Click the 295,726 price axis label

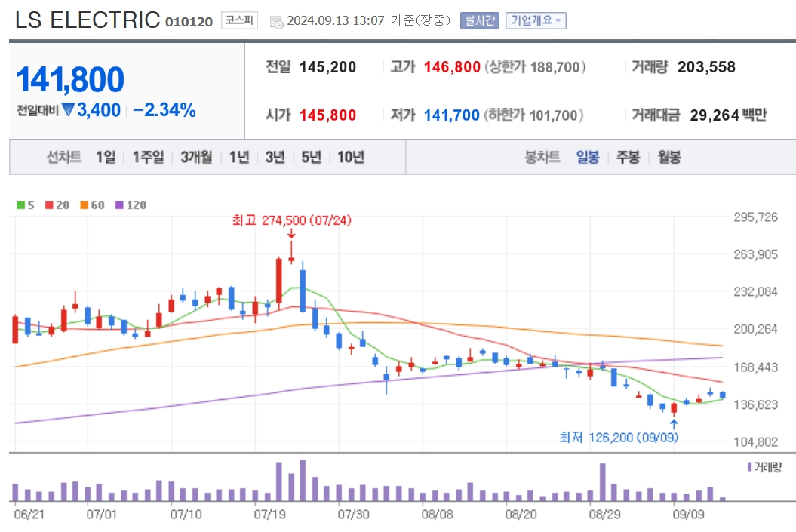[x=755, y=217]
